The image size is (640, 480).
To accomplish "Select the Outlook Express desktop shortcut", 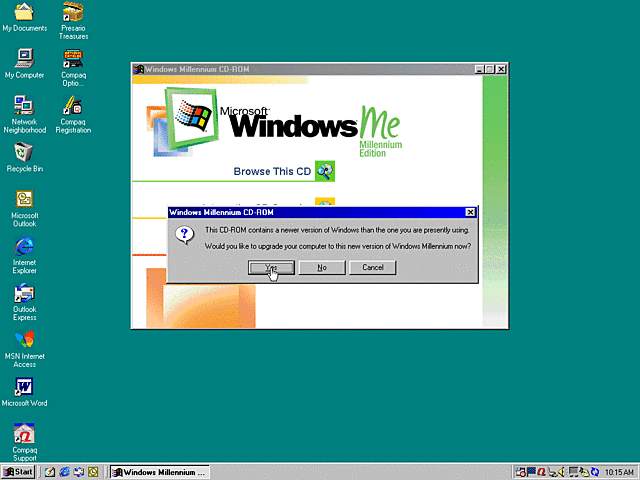I will click(x=24, y=302).
